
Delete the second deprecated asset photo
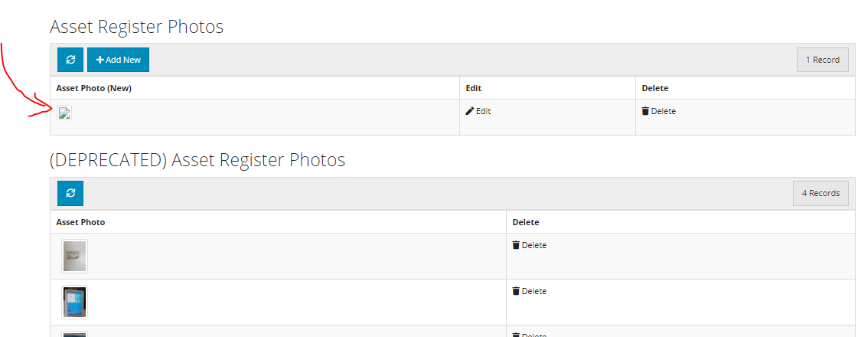click(x=529, y=292)
